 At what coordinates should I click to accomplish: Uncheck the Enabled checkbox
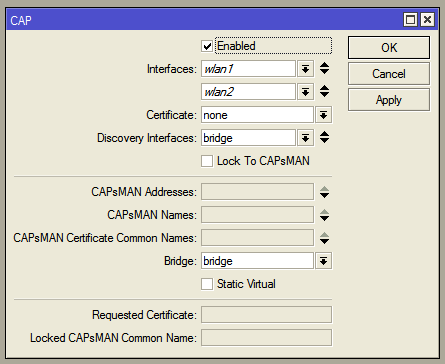207,46
